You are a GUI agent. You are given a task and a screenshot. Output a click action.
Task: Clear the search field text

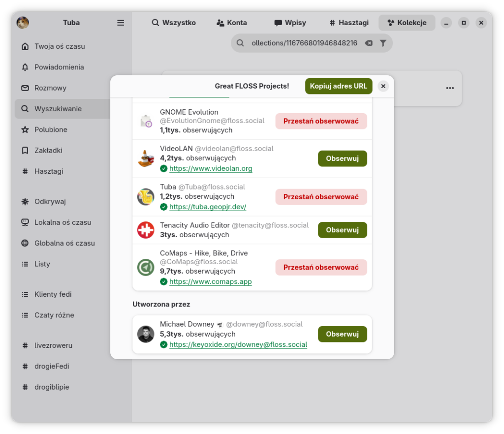369,43
